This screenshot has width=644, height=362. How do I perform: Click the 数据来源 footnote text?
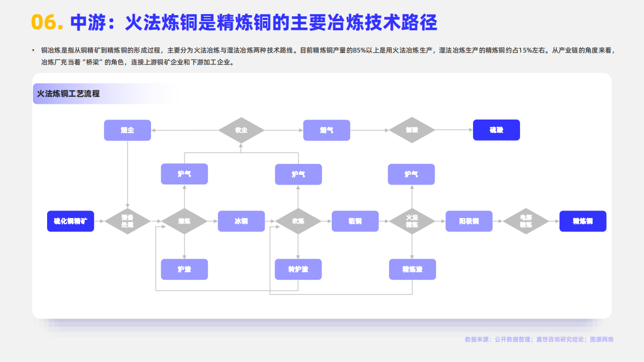(539, 339)
